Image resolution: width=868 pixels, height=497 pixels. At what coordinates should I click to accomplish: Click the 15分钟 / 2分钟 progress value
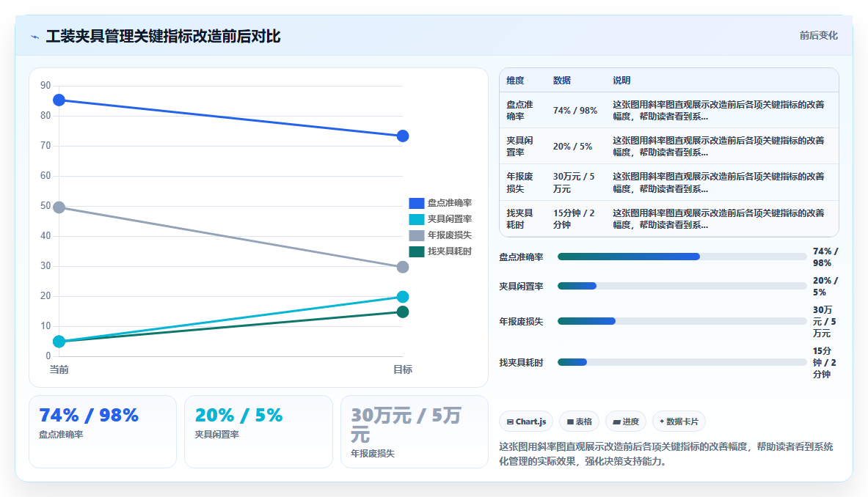point(824,363)
